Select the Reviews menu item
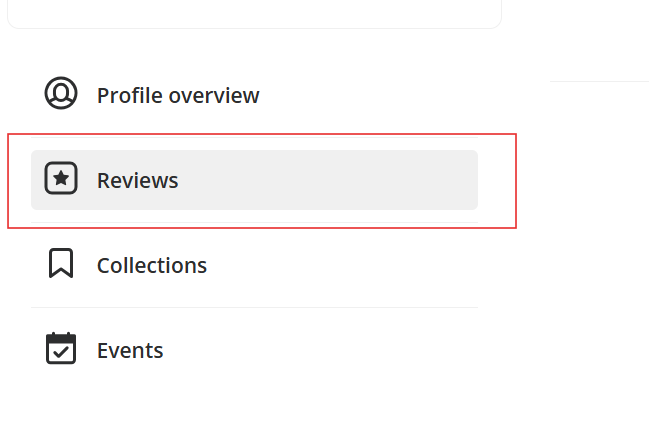649x430 pixels. 254,180
